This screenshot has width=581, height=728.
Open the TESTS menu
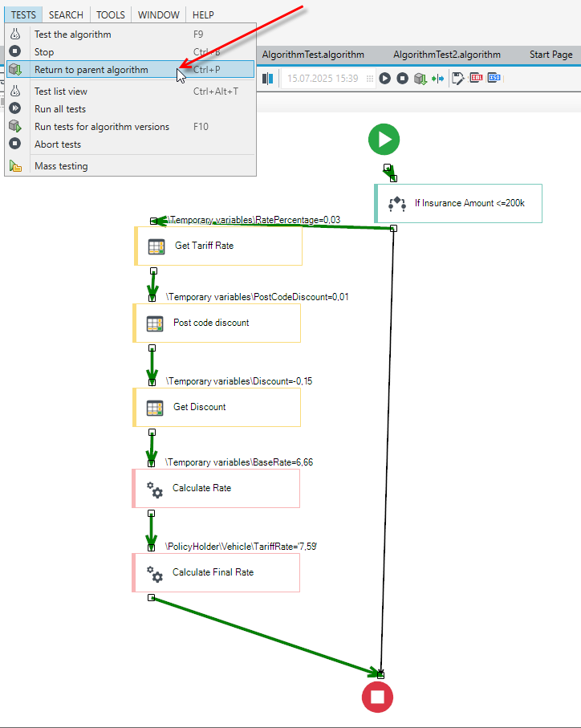(x=23, y=15)
